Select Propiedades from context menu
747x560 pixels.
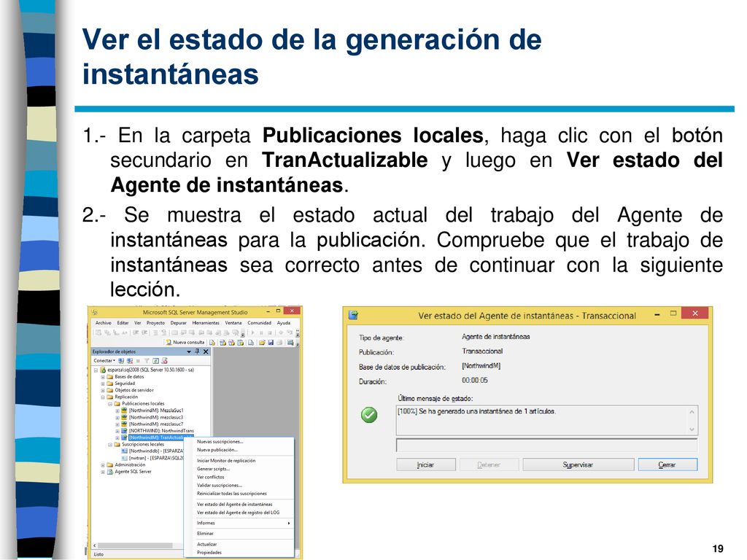coord(239,553)
